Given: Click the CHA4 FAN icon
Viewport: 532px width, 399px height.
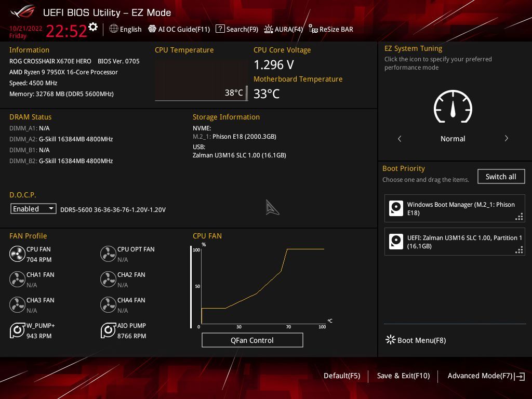Looking at the screenshot, I should 108,304.
